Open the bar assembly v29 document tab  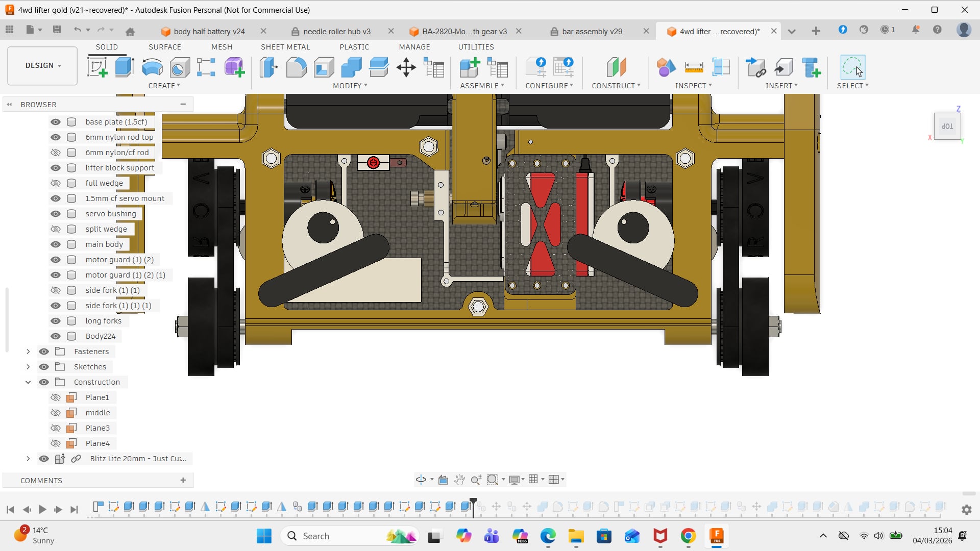[x=592, y=31]
